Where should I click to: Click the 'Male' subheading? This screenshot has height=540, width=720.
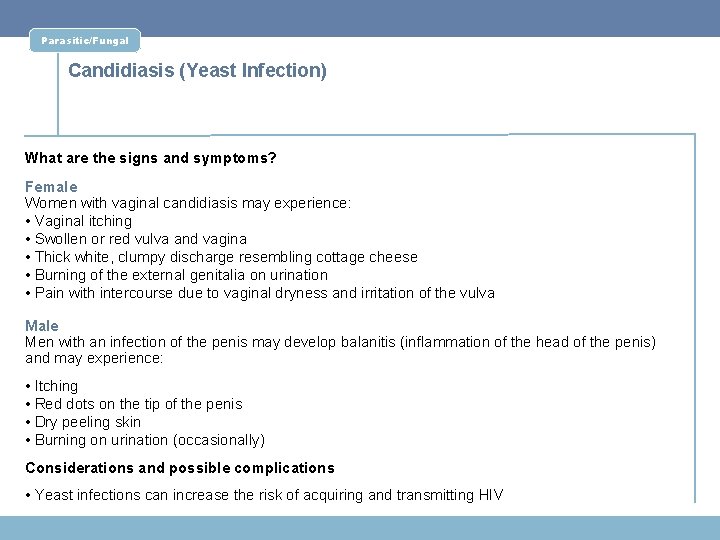42,326
